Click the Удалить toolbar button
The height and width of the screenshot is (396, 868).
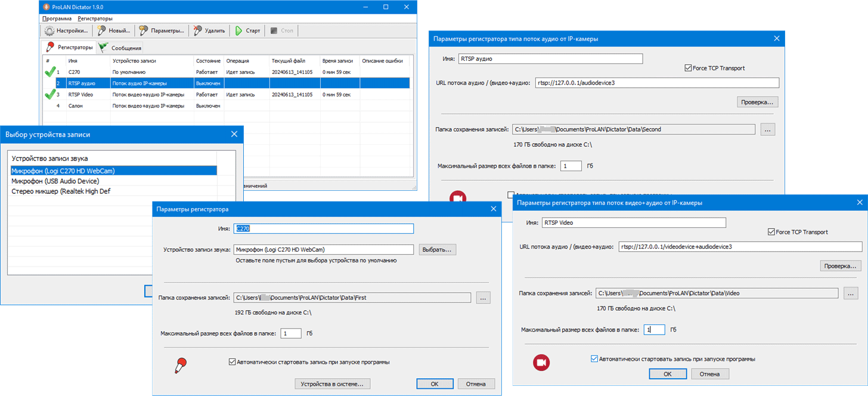tap(209, 30)
